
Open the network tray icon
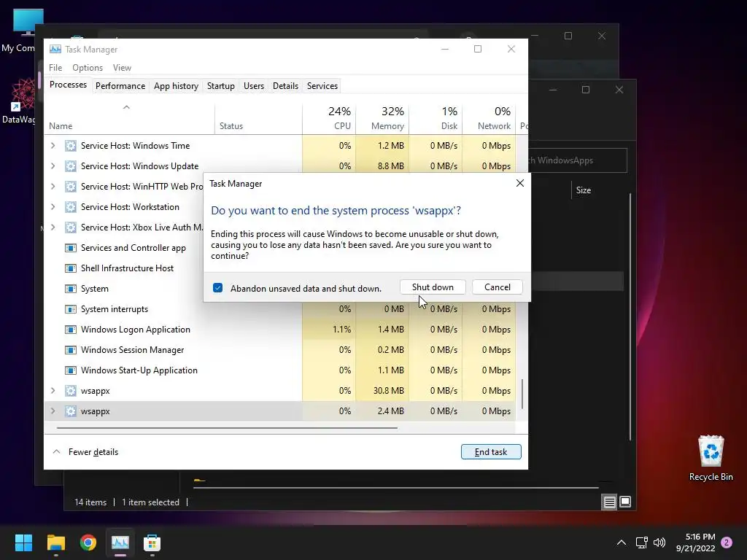(641, 542)
